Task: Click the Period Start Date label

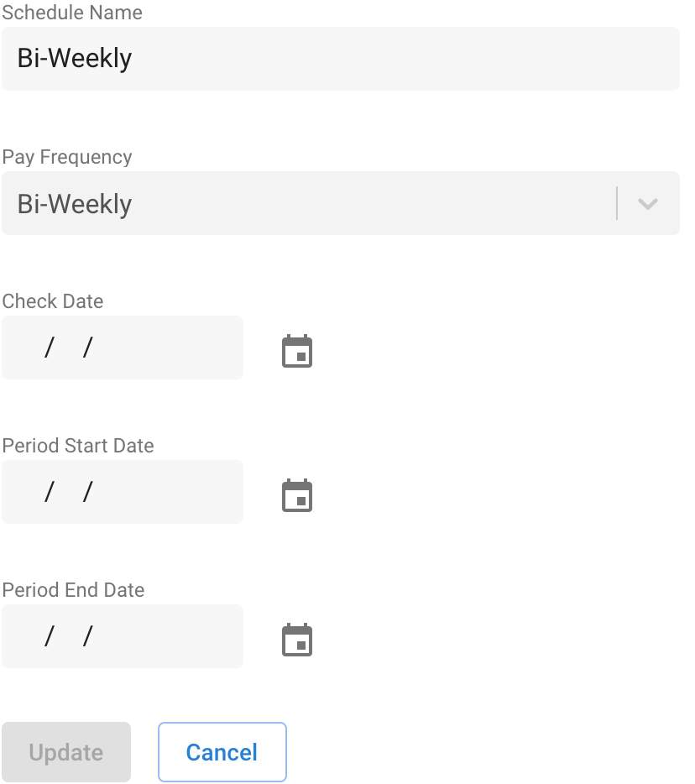Action: (78, 446)
